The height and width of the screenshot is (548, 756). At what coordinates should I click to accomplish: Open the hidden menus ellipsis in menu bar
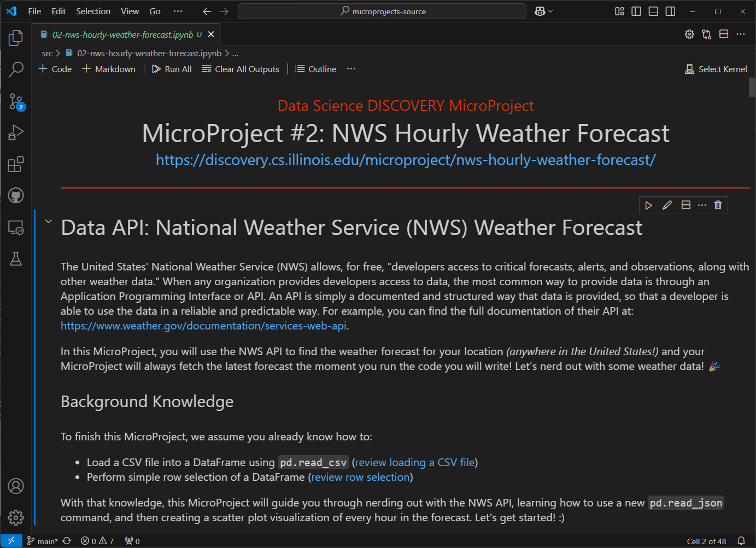[x=178, y=11]
